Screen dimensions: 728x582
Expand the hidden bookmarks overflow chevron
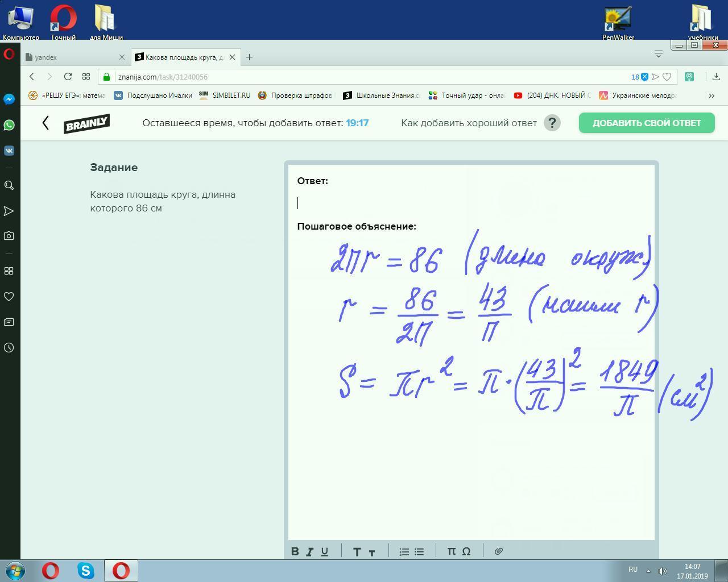pos(711,95)
